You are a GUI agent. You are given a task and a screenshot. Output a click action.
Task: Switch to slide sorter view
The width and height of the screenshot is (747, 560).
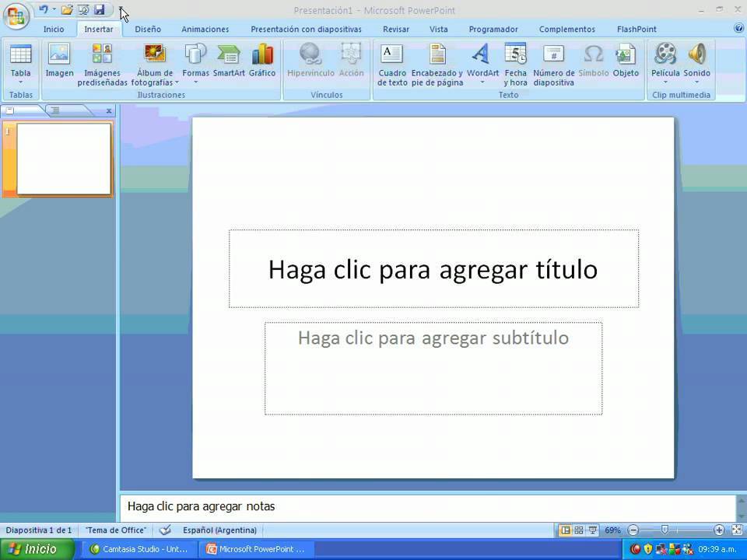pos(579,530)
